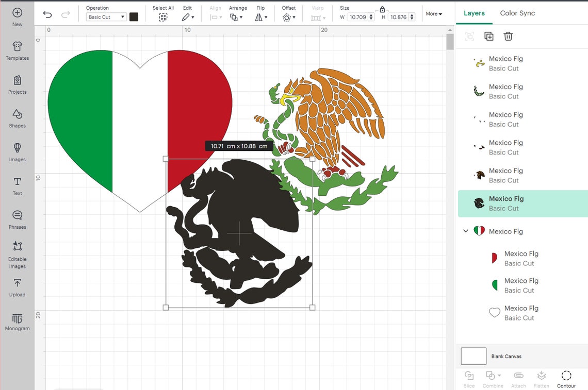Viewport: 588px width, 390px height.
Task: Open the Shapes panel
Action: point(17,119)
